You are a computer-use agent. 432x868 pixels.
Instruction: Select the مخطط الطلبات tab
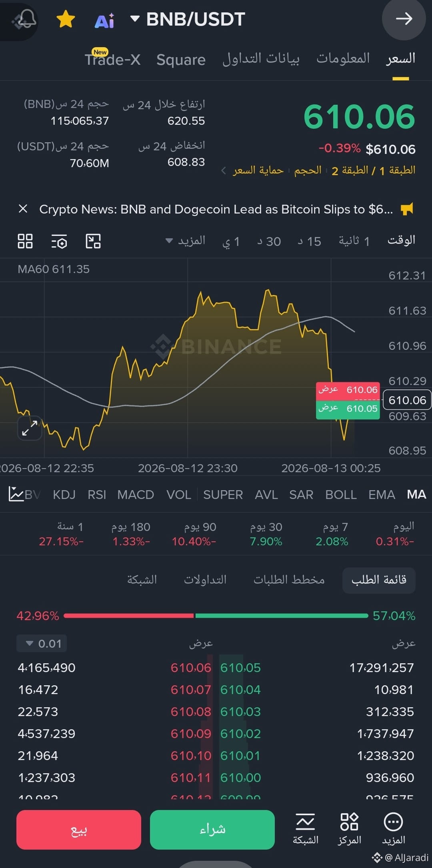289,580
